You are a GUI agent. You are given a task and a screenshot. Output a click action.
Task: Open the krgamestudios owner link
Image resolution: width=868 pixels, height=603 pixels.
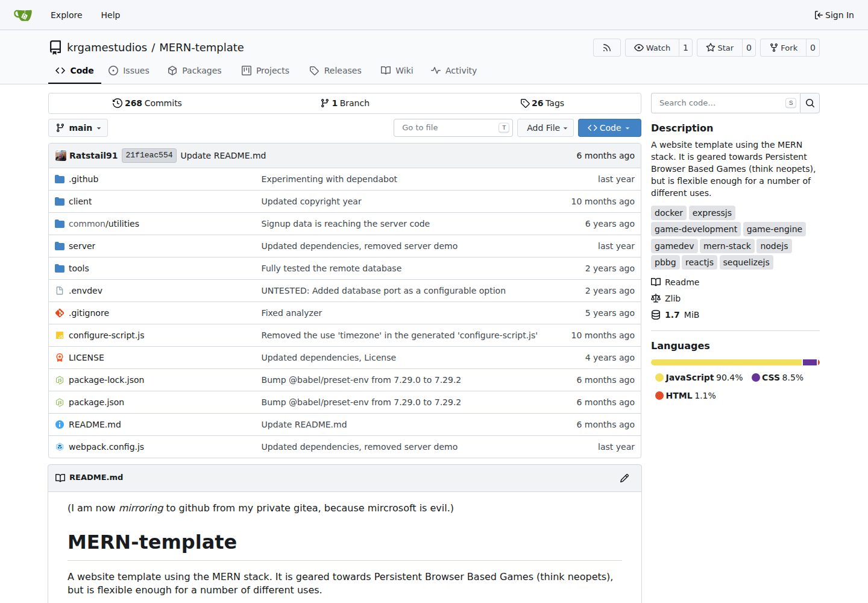point(107,48)
